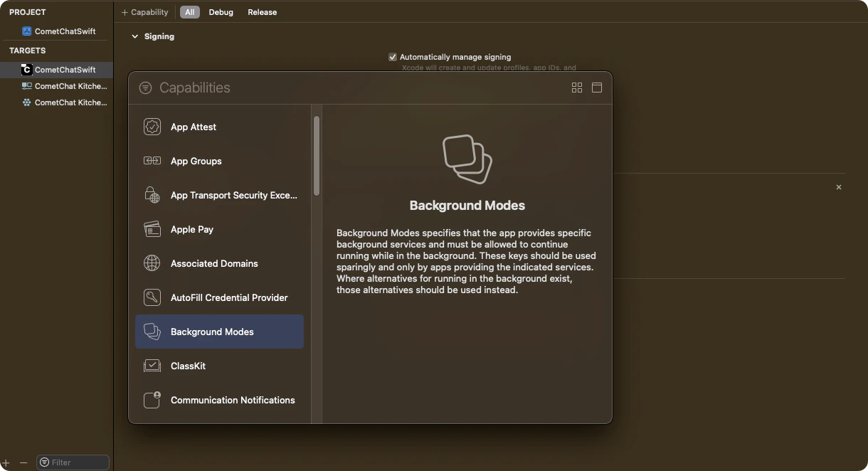Click the Communication Notifications icon
Viewport: 868px width, 471px height.
tap(152, 400)
